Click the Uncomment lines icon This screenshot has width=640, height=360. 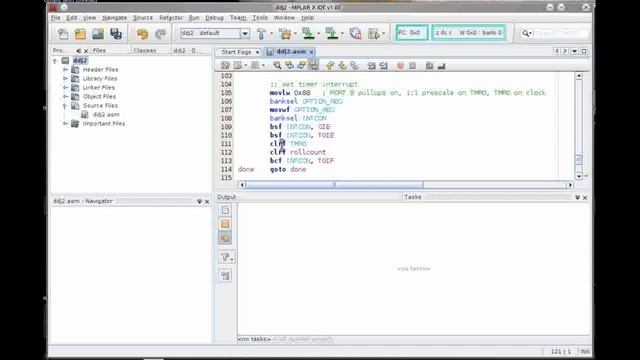[x=442, y=65]
